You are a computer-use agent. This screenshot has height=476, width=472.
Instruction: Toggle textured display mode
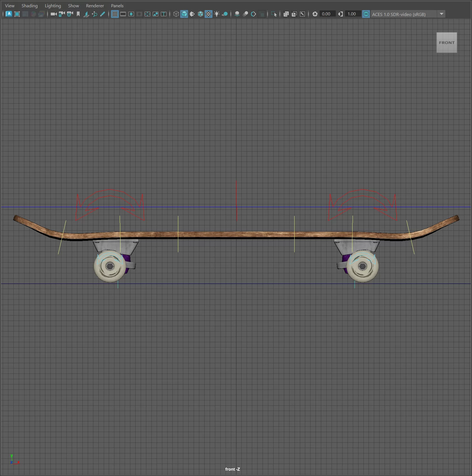point(209,14)
